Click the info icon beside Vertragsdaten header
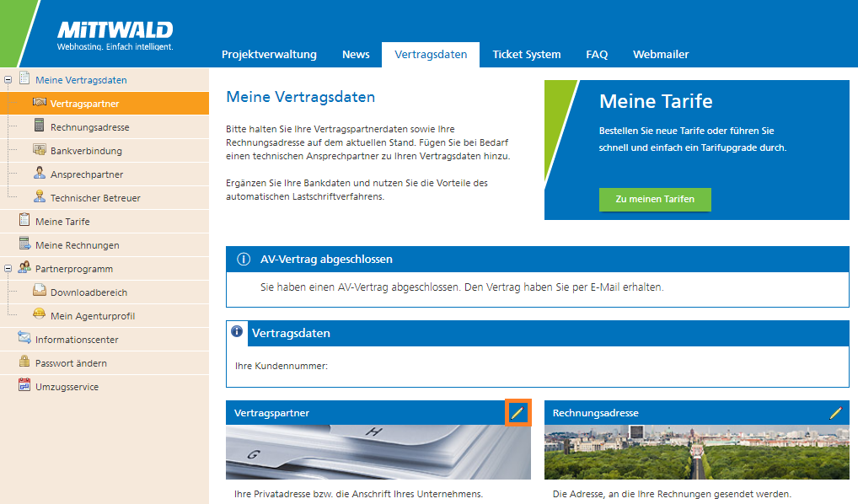Viewport: 858px width, 504px height. click(236, 331)
